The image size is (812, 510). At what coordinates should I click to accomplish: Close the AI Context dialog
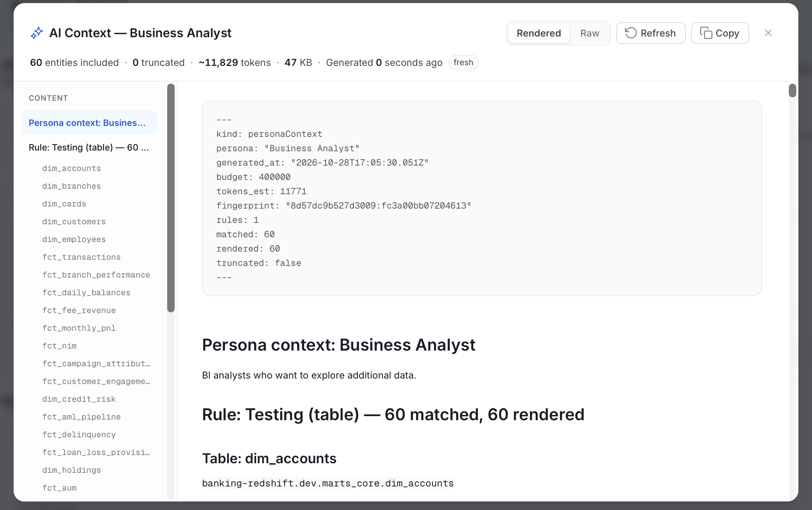point(768,33)
